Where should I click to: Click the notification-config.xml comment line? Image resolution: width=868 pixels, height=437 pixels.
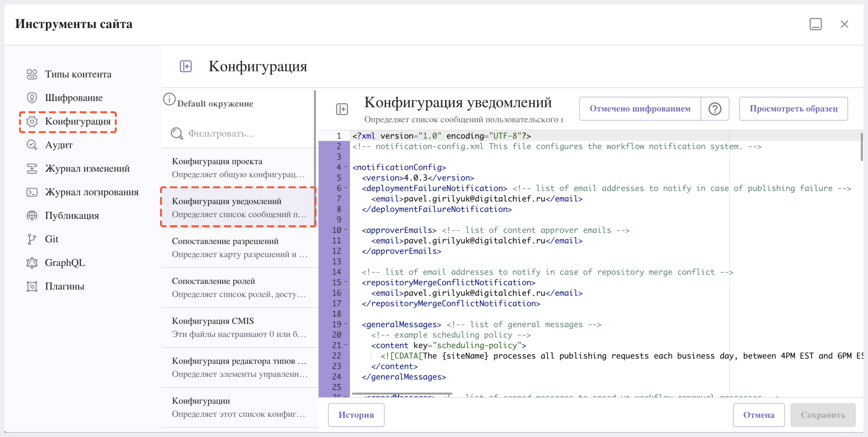pyautogui.click(x=557, y=146)
